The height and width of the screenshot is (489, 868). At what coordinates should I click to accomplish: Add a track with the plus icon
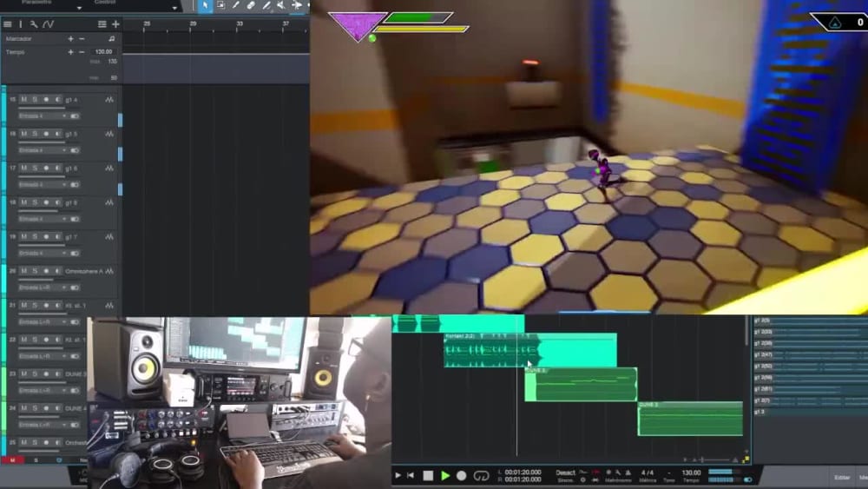point(115,24)
